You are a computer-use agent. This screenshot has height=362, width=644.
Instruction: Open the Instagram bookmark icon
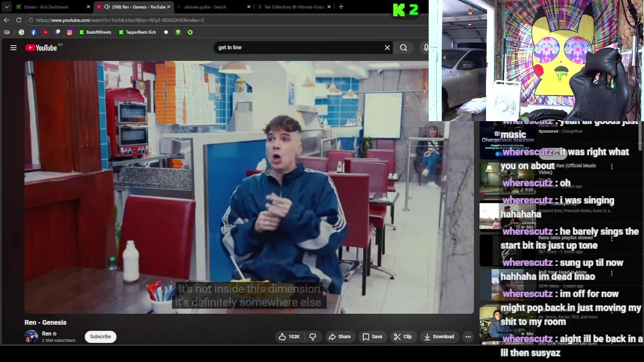click(69, 32)
